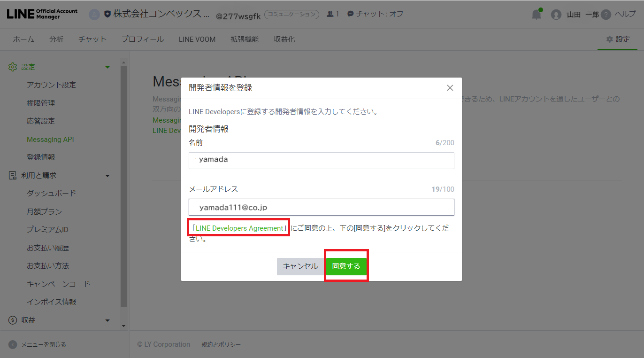Select 応答設定 in the sidebar
The width and height of the screenshot is (644, 358).
(x=41, y=121)
